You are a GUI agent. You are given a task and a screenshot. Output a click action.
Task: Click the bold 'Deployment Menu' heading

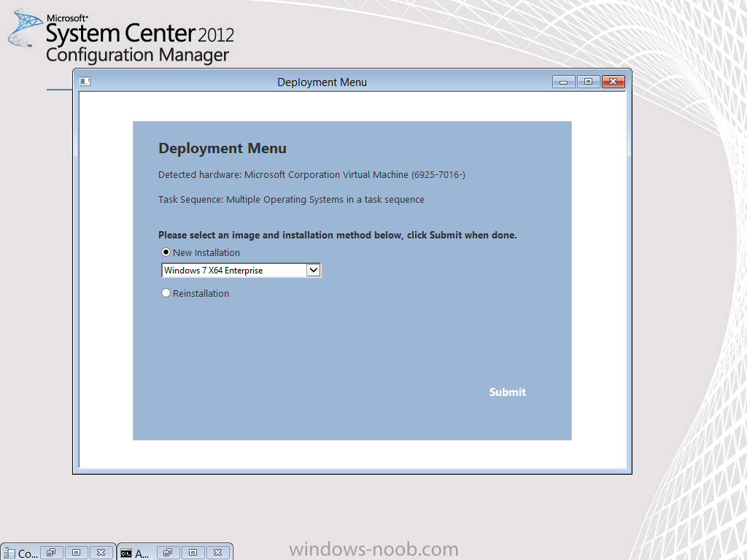[222, 148]
